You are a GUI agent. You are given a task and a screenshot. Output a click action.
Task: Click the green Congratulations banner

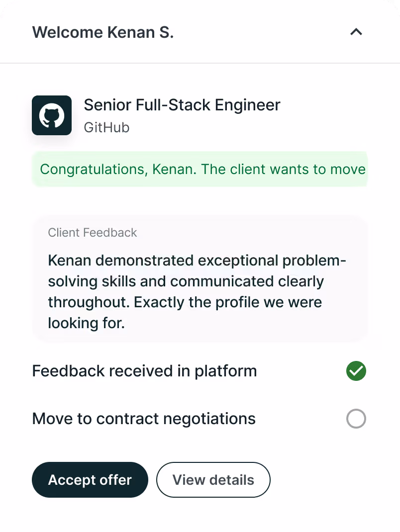click(199, 169)
